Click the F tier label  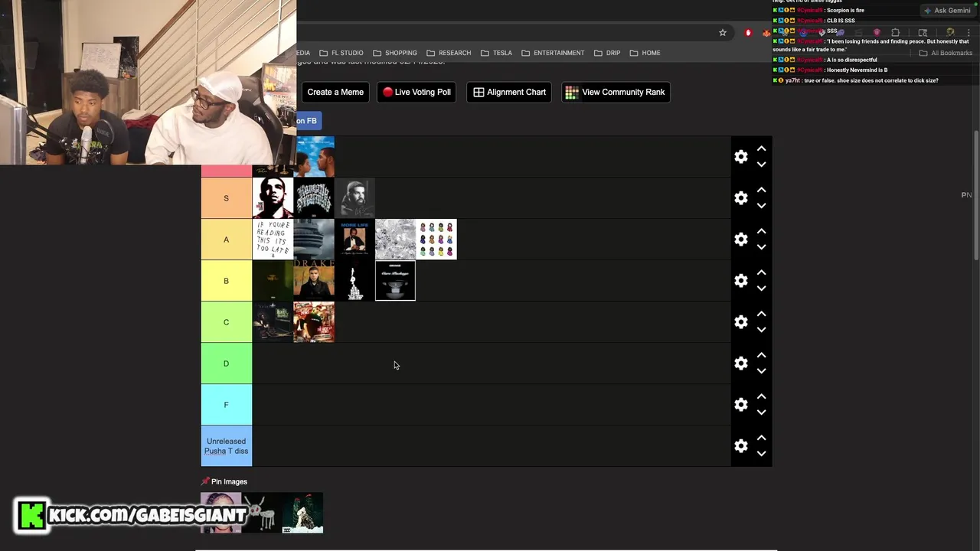coord(226,405)
